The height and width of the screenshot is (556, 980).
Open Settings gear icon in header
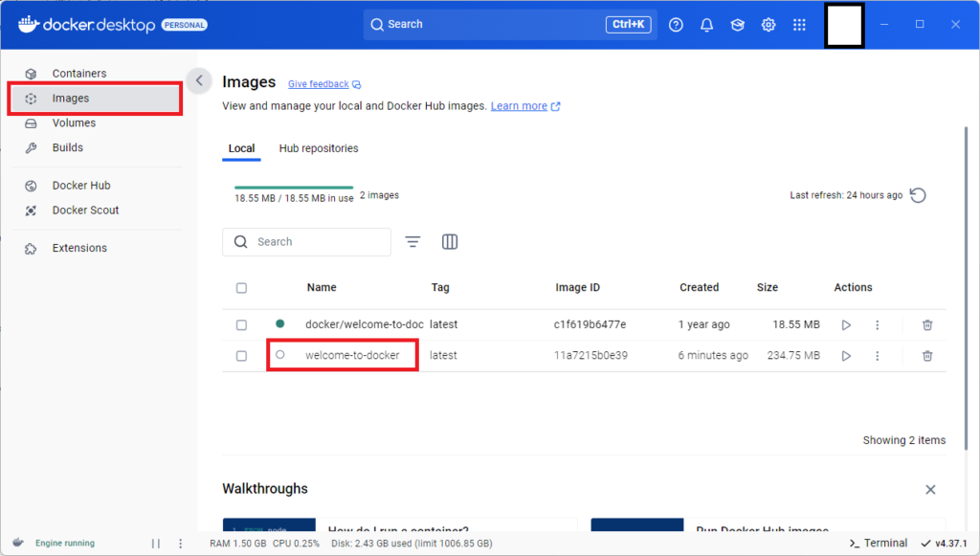coord(768,24)
